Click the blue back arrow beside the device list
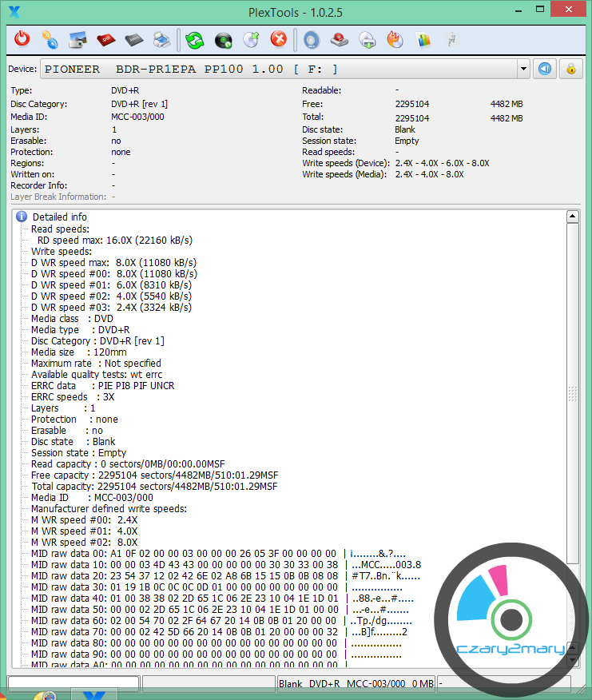The width and height of the screenshot is (592, 700). 544,69
